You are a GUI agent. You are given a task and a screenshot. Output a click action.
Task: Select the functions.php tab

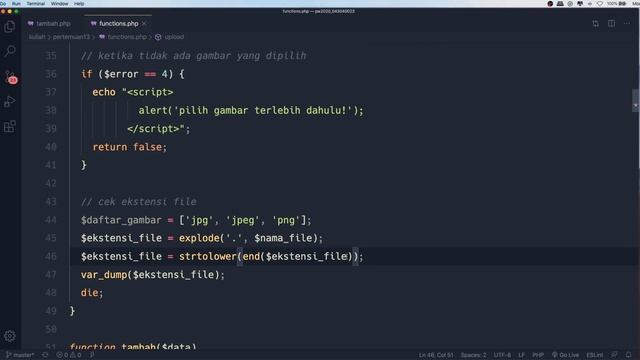click(118, 24)
